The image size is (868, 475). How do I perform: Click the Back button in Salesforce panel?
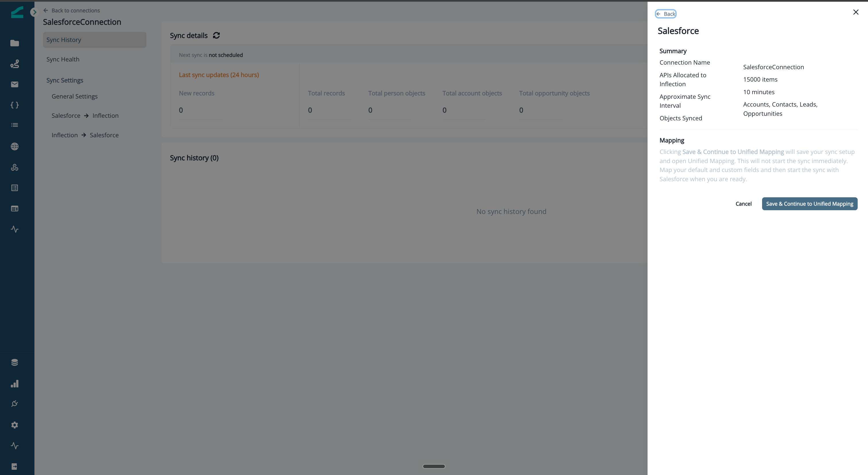[666, 14]
